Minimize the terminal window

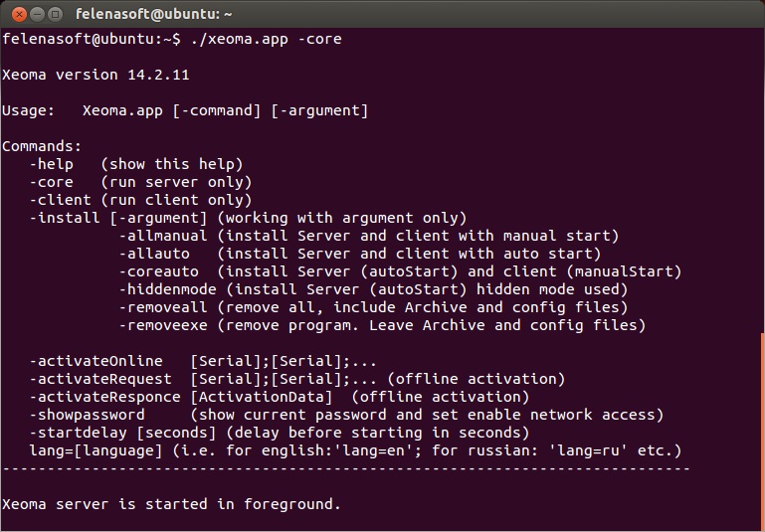point(35,14)
